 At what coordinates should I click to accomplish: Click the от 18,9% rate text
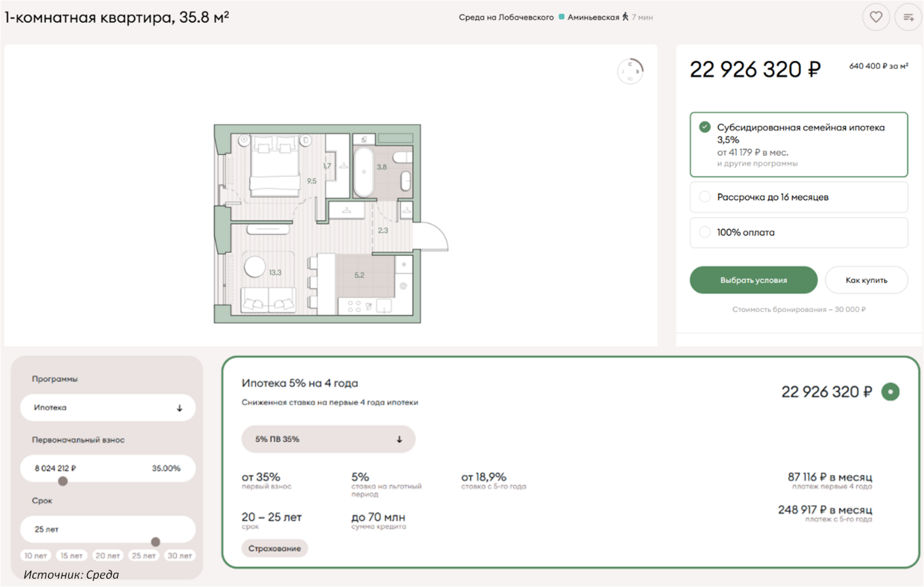click(x=483, y=477)
